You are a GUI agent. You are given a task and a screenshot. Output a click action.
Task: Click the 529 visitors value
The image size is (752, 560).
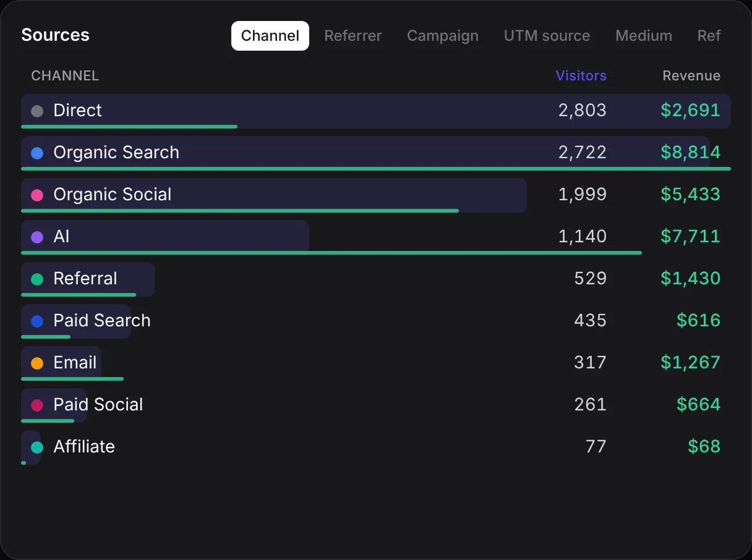(590, 279)
